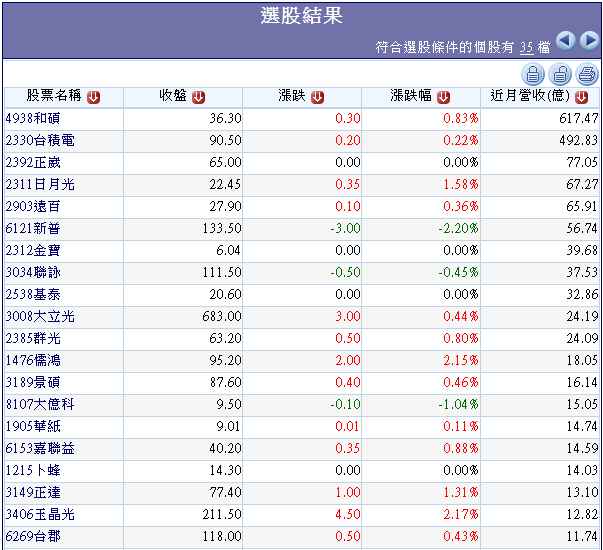Select closing price 683.00 of 大立光

tap(222, 316)
